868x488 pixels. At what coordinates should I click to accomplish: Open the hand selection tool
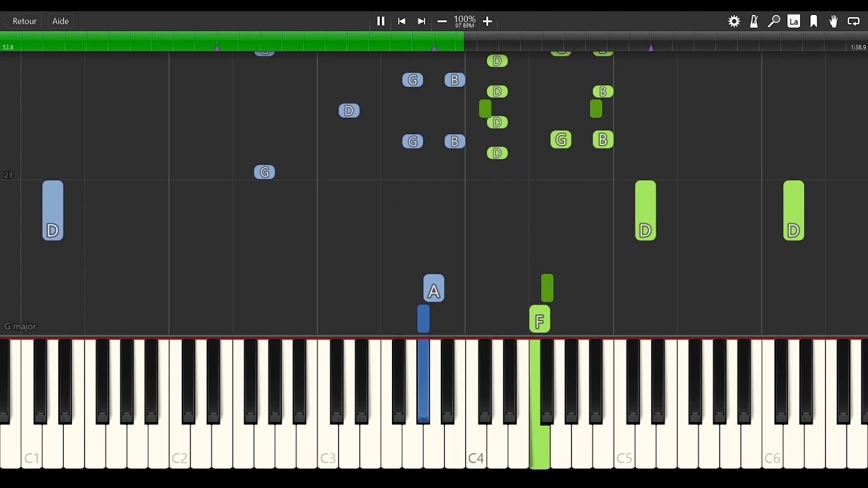833,21
